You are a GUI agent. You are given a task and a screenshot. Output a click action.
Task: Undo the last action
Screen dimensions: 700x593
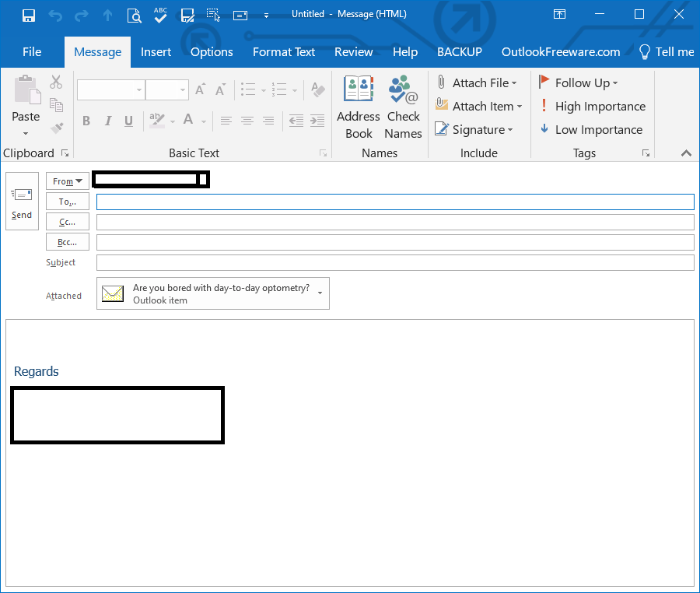54,14
